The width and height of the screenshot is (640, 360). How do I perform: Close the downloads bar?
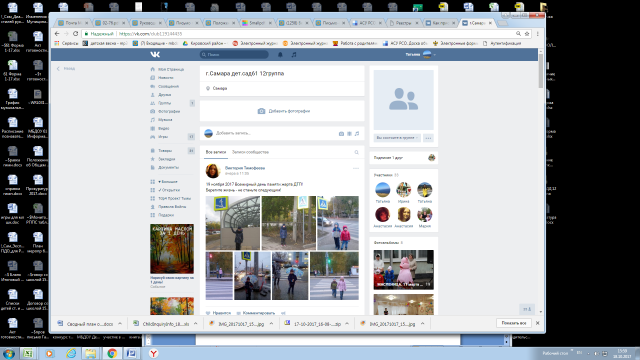pos(538,323)
